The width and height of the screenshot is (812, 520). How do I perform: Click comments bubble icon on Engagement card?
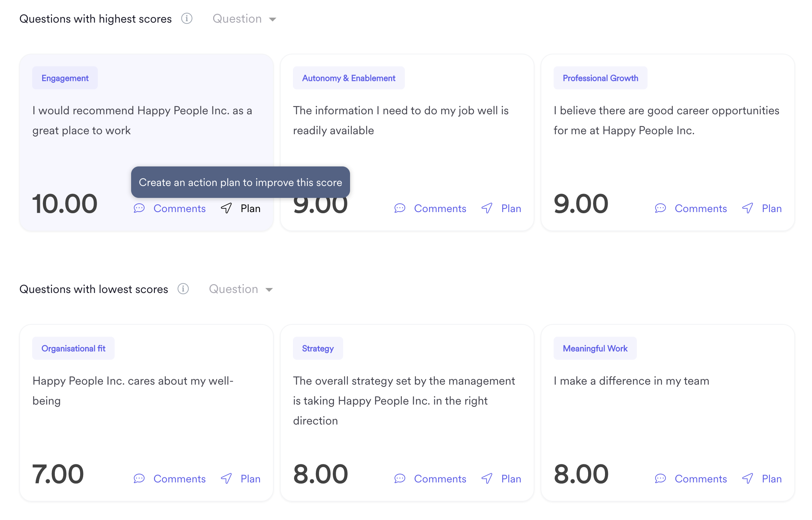[139, 208]
